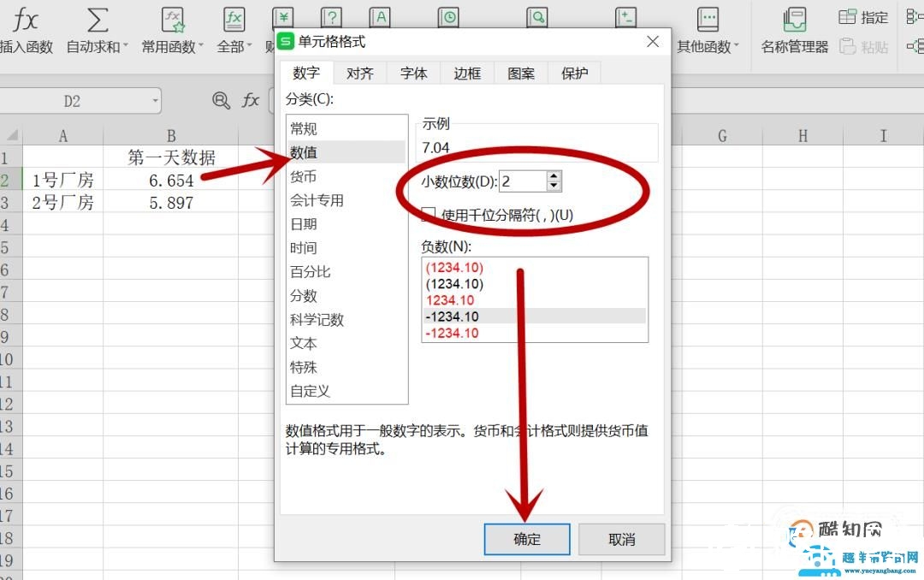Select the 时间 category

[346, 247]
